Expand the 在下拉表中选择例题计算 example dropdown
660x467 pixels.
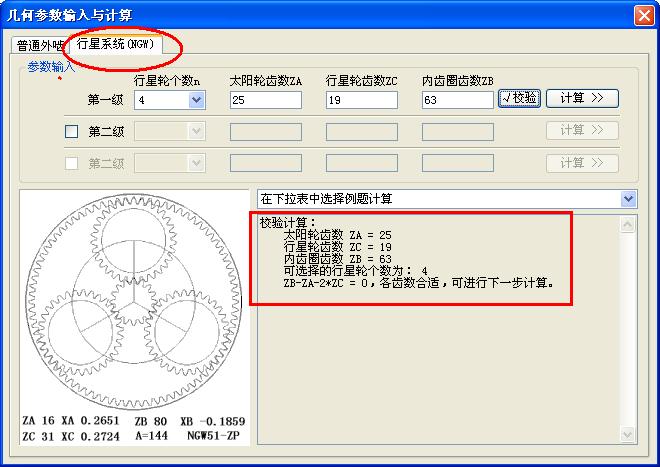tap(628, 199)
